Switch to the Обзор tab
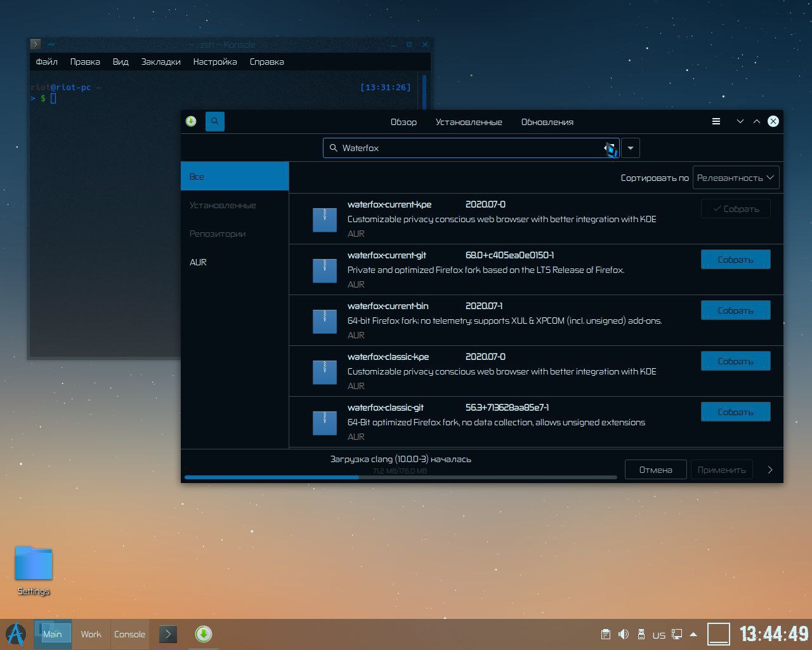The height and width of the screenshot is (650, 812). pyautogui.click(x=403, y=122)
